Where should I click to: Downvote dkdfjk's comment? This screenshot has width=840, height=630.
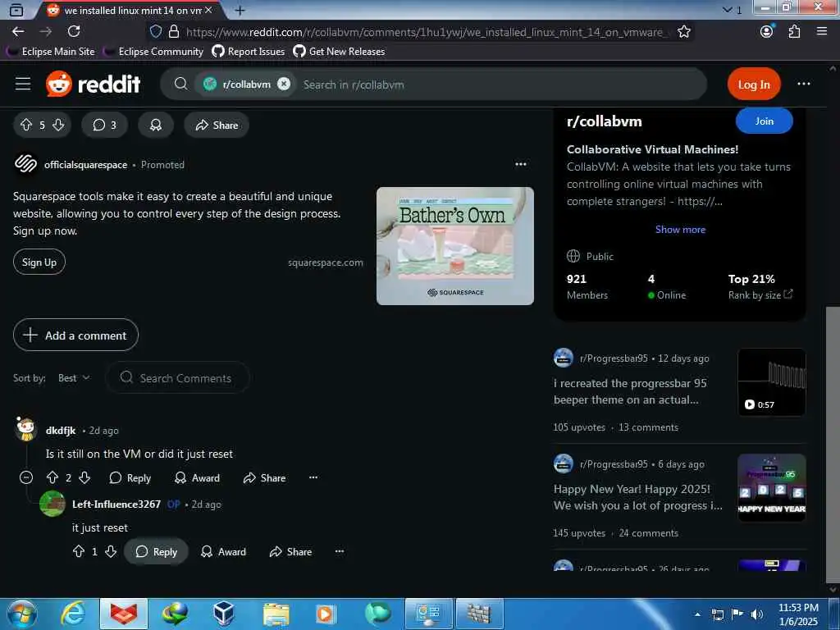click(84, 477)
